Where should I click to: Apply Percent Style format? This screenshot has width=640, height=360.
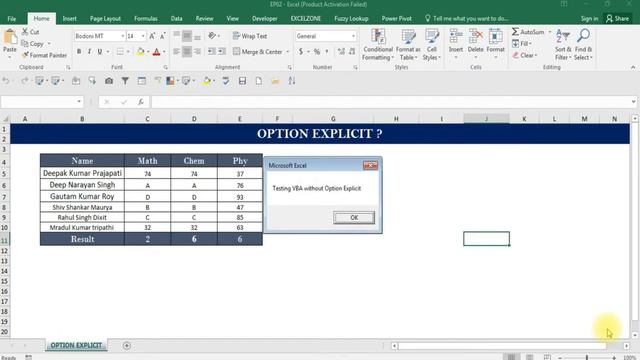(317, 52)
